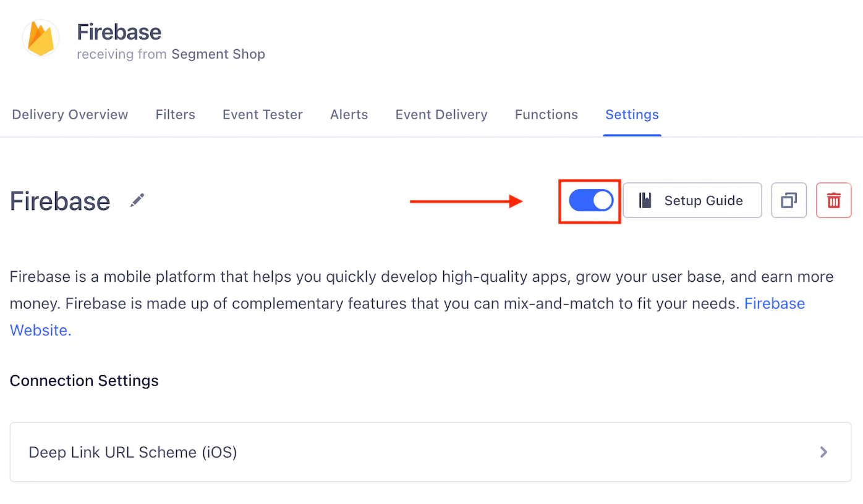Image resolution: width=863 pixels, height=504 pixels.
Task: Expand the Deep Link URL Scheme chevron
Action: pyautogui.click(x=823, y=452)
